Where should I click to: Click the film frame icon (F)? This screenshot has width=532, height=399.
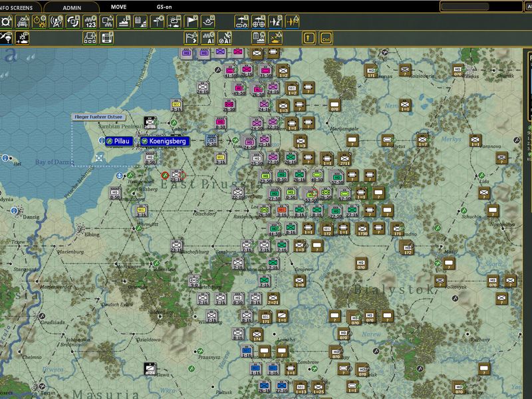[106, 38]
